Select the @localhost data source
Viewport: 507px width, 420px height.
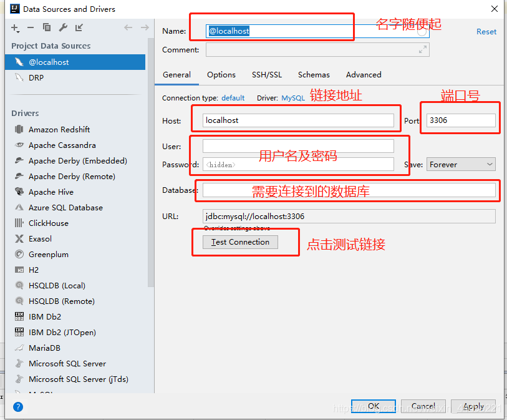coord(75,62)
